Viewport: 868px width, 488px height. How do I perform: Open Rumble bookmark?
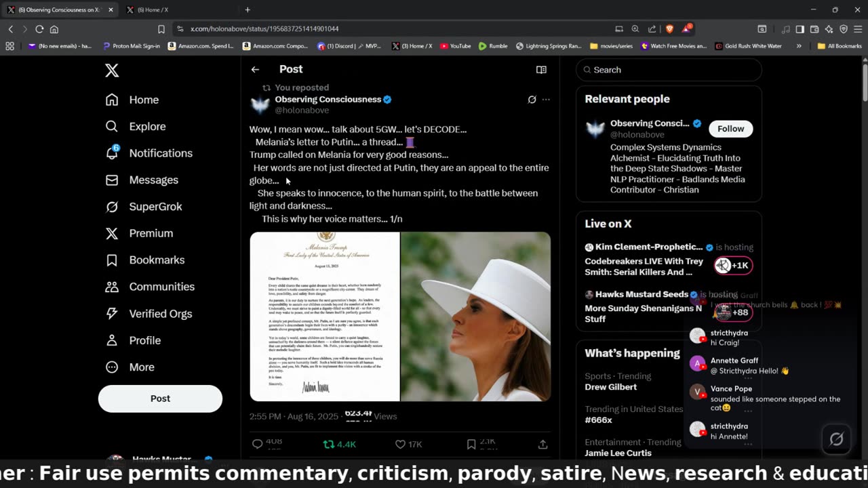(x=493, y=46)
